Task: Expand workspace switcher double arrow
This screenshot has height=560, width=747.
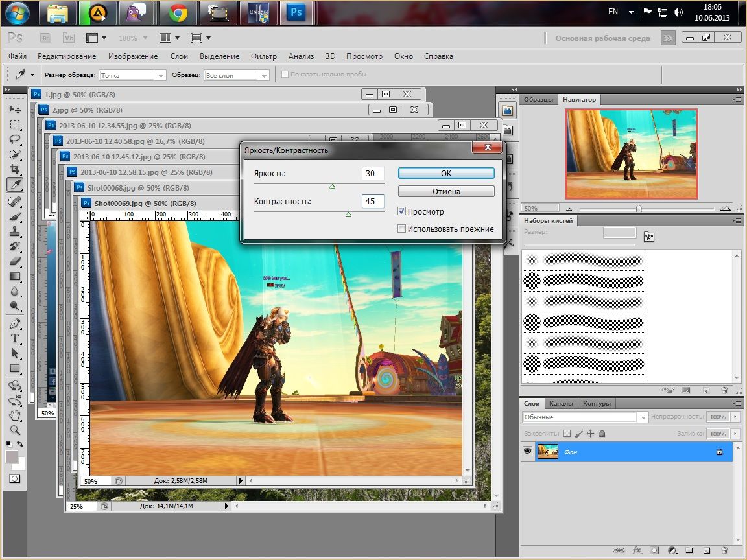Action: 668,38
